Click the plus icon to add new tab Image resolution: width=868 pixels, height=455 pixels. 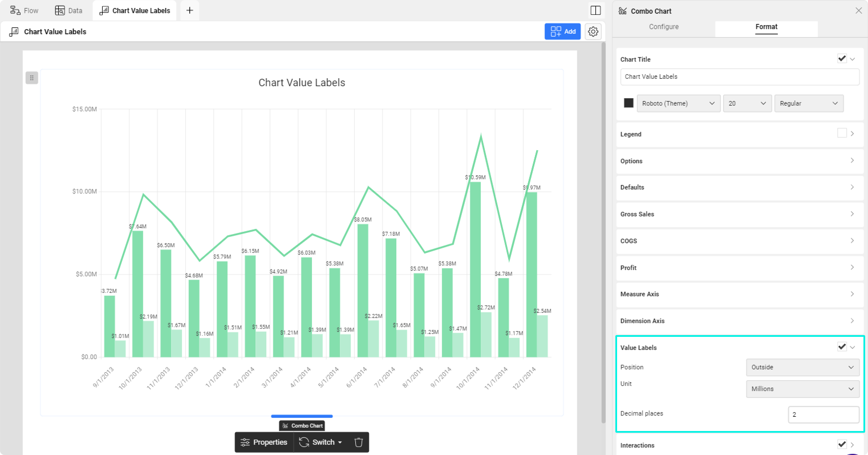190,11
